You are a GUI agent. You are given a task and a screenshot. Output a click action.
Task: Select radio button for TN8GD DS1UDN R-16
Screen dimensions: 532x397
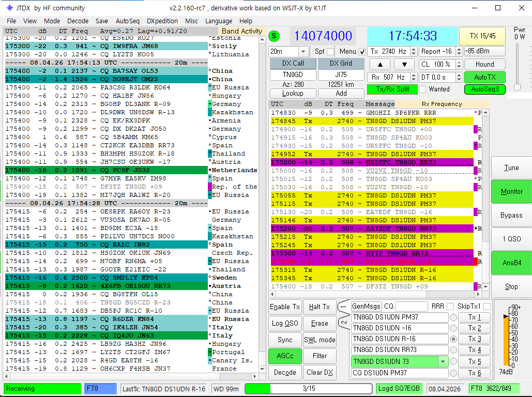click(453, 339)
